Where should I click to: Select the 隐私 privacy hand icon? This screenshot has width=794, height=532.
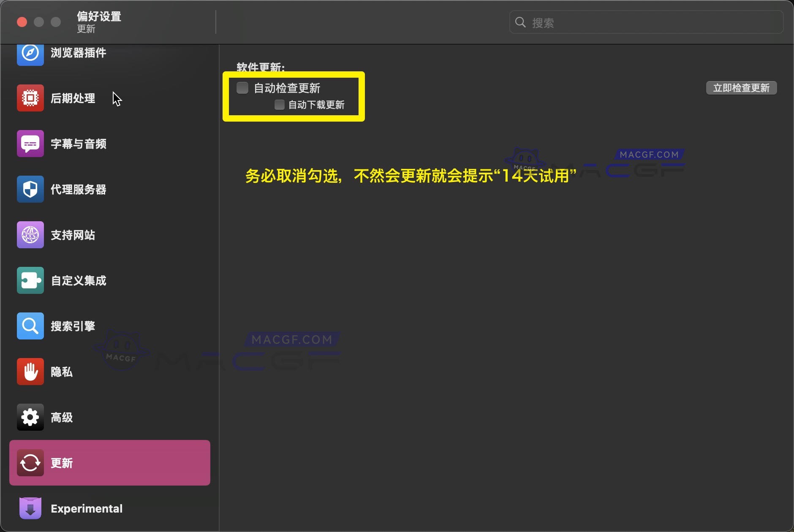pyautogui.click(x=30, y=372)
